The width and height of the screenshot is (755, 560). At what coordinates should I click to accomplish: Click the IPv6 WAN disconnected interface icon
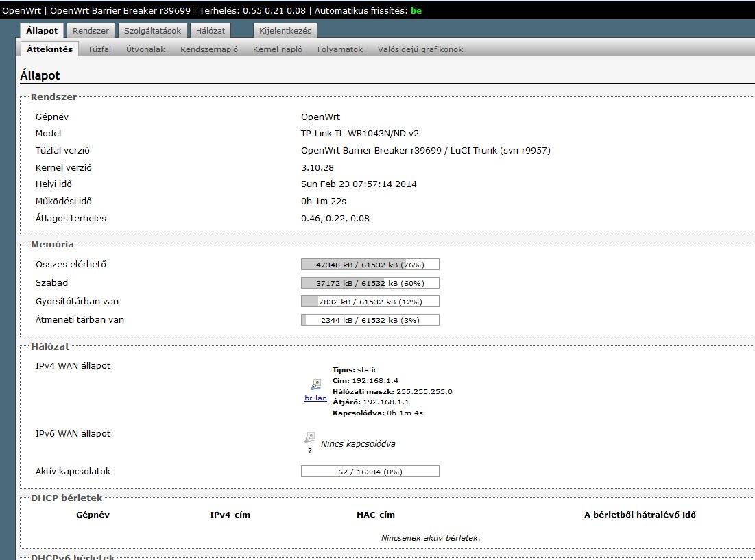click(309, 438)
